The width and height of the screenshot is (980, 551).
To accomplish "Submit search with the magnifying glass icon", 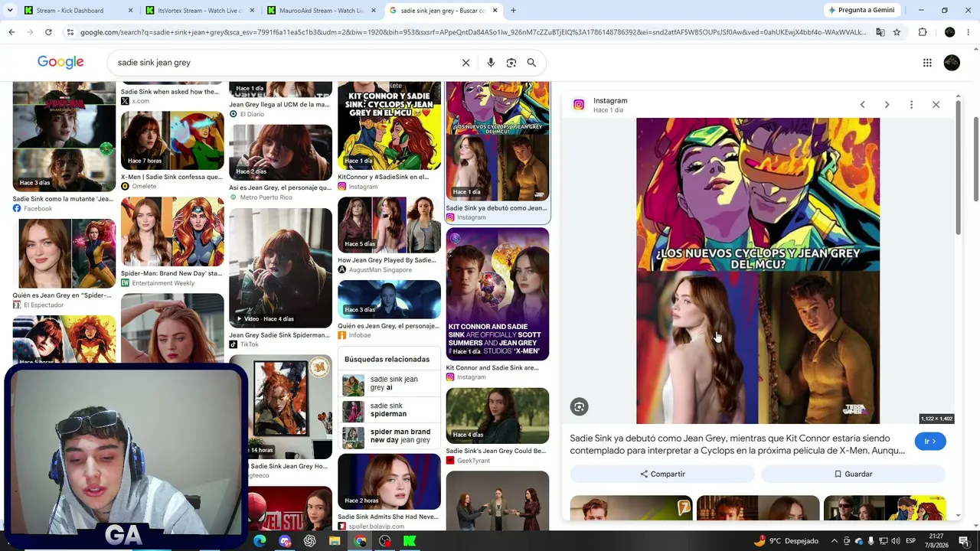I will point(531,63).
